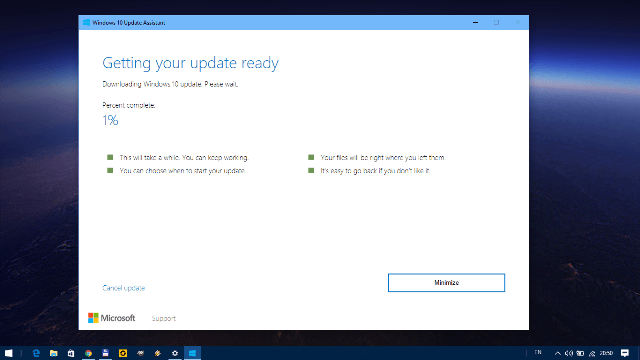Screen dimensions: 640x360
Task: Click the 'Getting your update ready' heading
Action: [x=190, y=63]
